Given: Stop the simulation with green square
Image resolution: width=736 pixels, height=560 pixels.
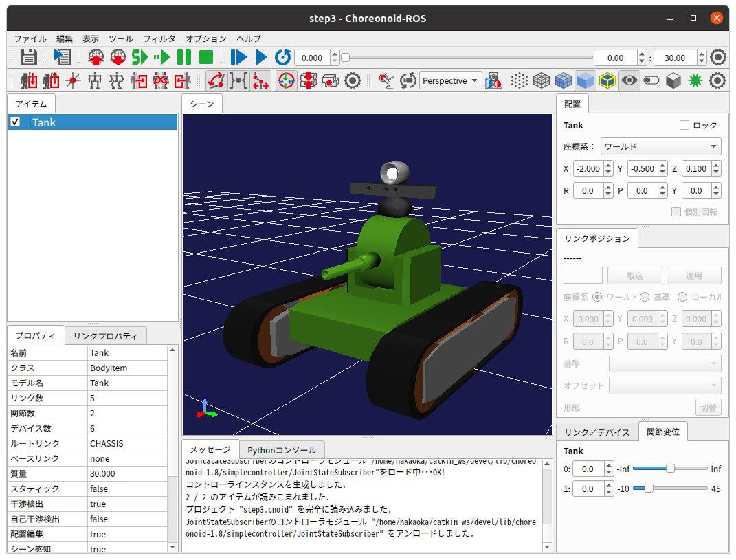Looking at the screenshot, I should pos(206,58).
